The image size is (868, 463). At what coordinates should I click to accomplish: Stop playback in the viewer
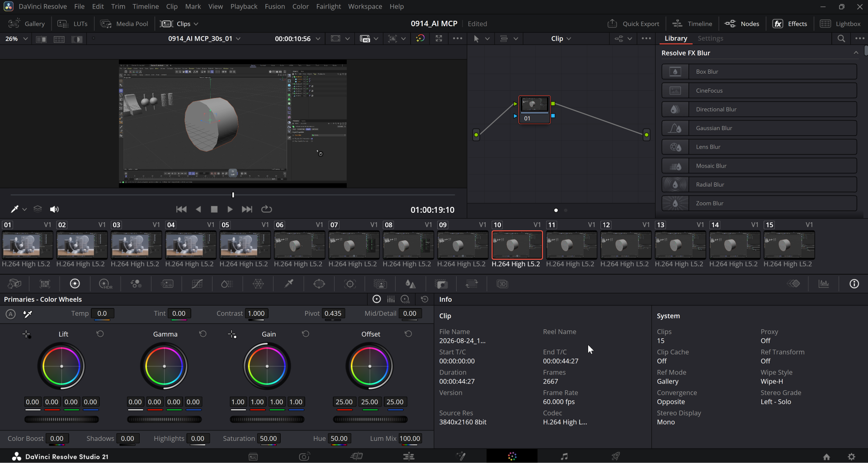214,209
